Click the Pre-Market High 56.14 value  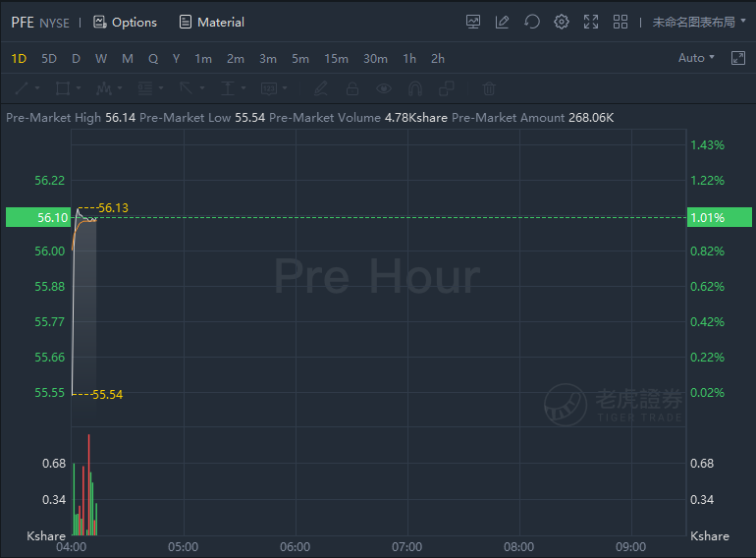click(x=121, y=118)
